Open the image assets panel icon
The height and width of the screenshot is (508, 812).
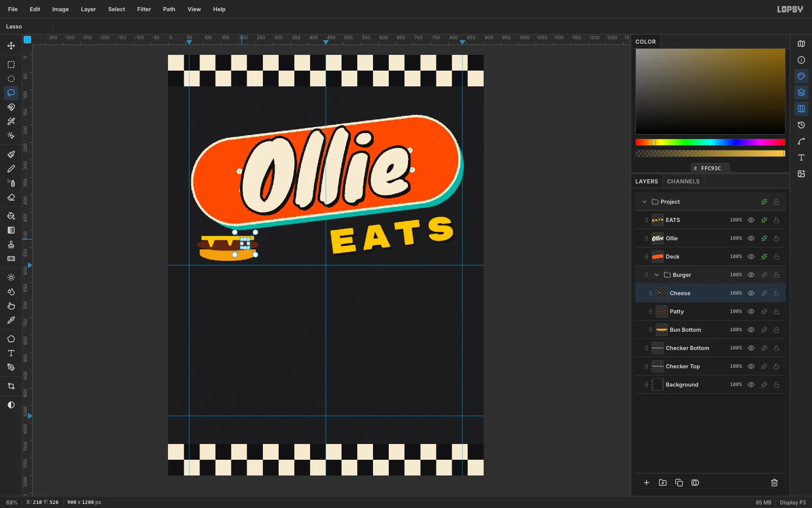[801, 174]
